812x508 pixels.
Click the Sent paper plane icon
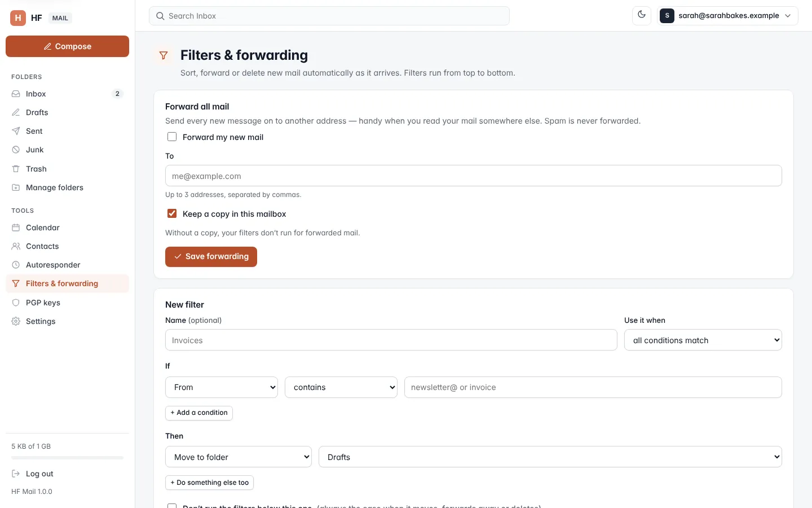[x=16, y=131]
